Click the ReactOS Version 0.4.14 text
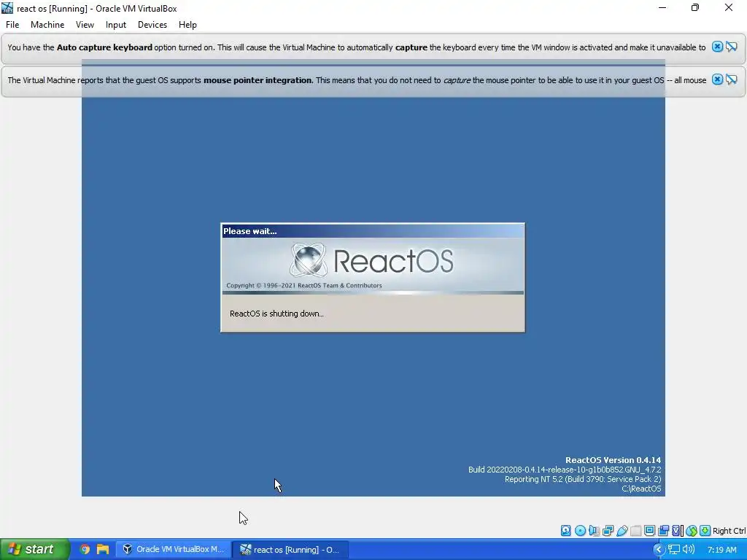 coord(613,460)
